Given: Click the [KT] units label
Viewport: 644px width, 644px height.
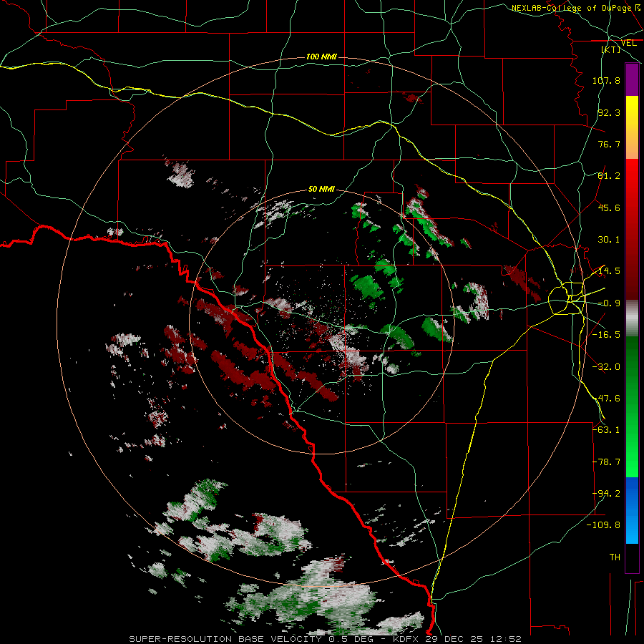Looking at the screenshot, I should (611, 49).
